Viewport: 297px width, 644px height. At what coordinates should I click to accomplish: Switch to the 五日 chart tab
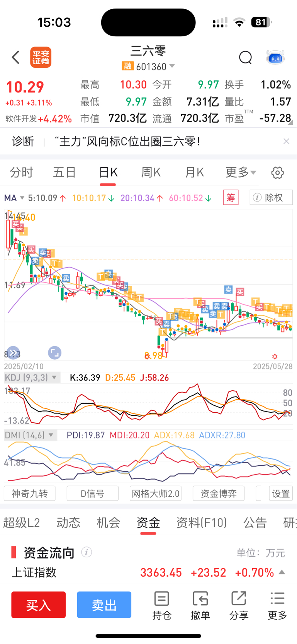coord(64,172)
